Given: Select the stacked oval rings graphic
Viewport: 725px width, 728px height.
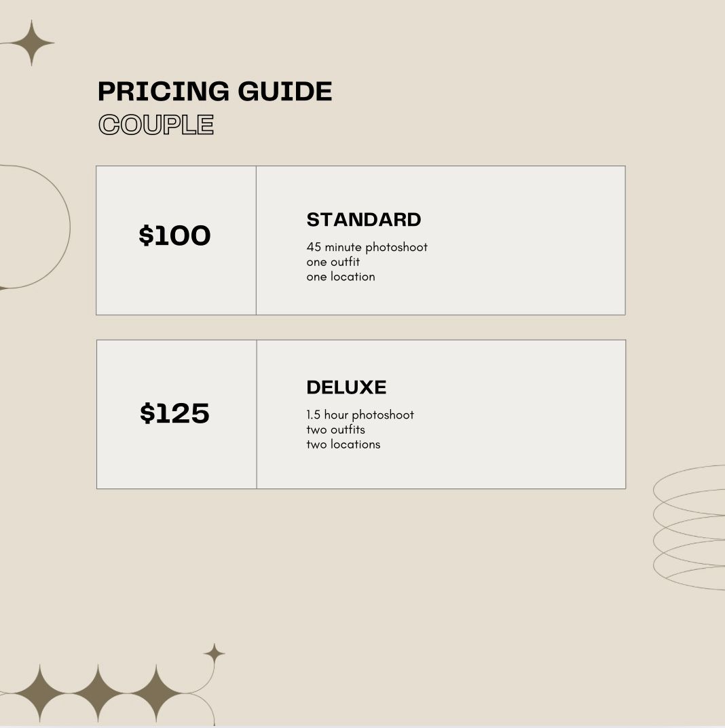Looking at the screenshot, I should point(689,527).
